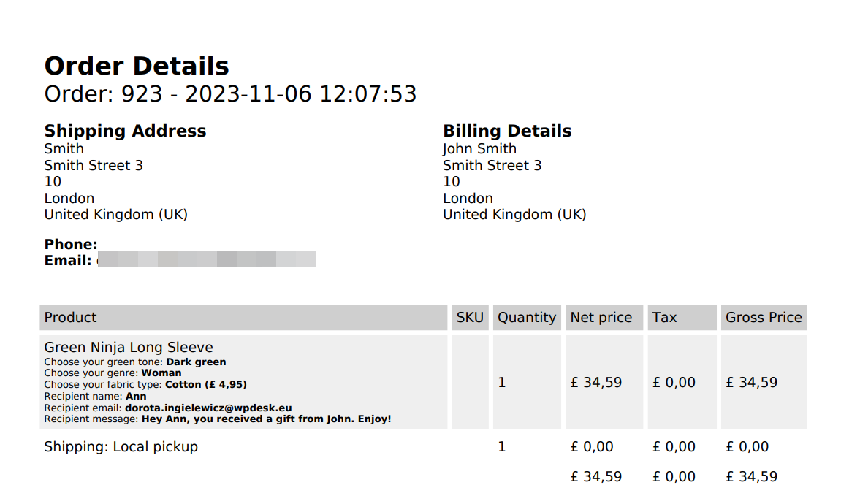Click the Order Details heading
The width and height of the screenshot is (841, 504).
tap(137, 66)
